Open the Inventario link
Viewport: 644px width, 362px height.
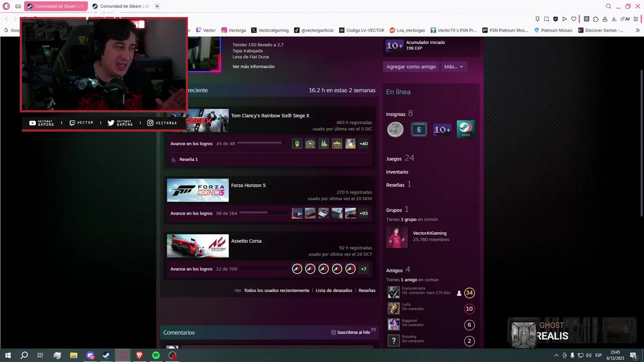click(x=397, y=172)
